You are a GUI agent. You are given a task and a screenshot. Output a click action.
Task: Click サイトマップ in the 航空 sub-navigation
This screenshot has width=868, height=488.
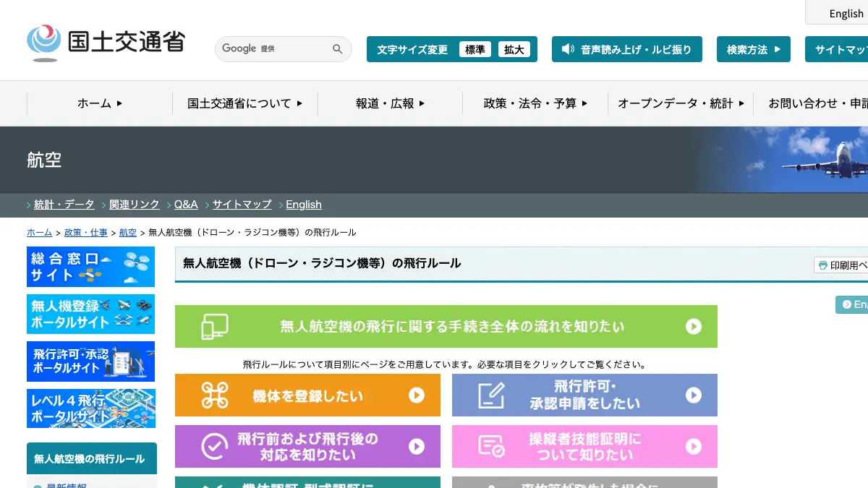(242, 205)
